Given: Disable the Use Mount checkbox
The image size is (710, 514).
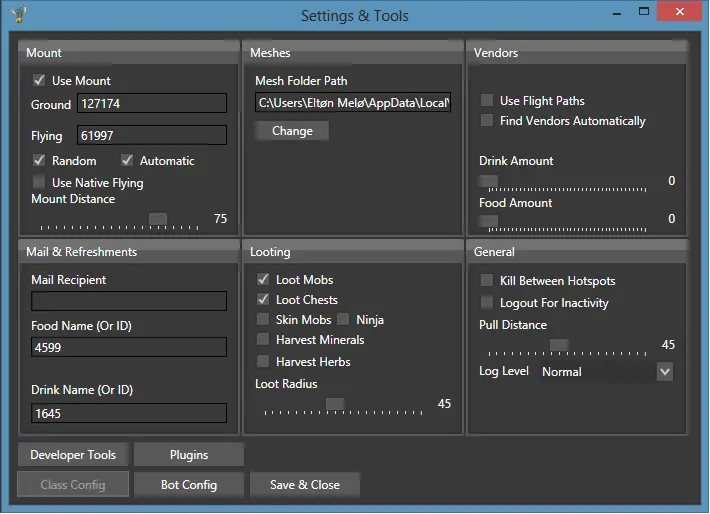Looking at the screenshot, I should [39, 81].
